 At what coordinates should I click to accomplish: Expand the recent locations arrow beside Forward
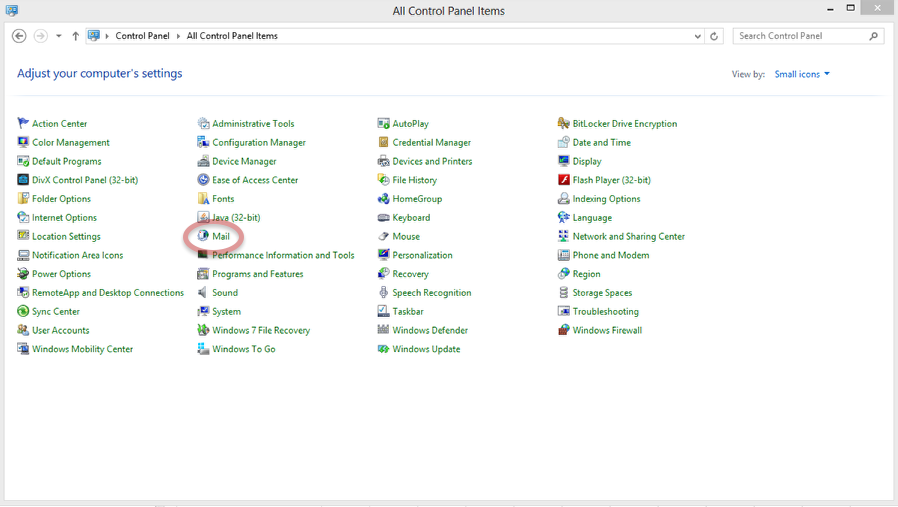pos(59,36)
